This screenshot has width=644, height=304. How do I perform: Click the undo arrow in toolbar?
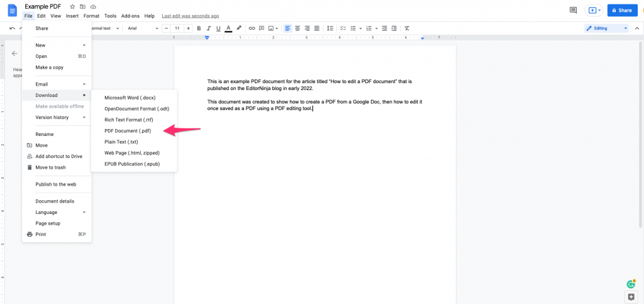[13, 28]
